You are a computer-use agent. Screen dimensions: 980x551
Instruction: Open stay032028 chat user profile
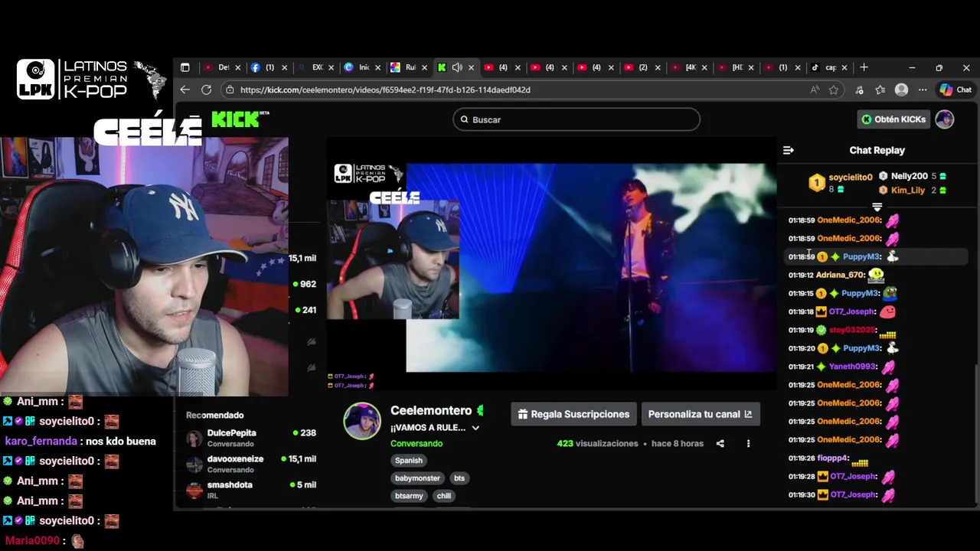851,330
